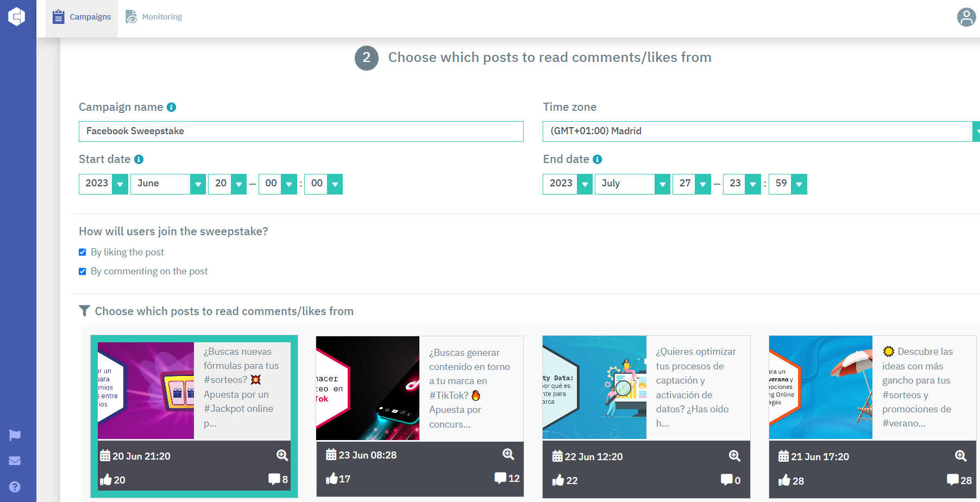Expand the end date day dropdown showing 27
The image size is (980, 502).
[702, 184]
